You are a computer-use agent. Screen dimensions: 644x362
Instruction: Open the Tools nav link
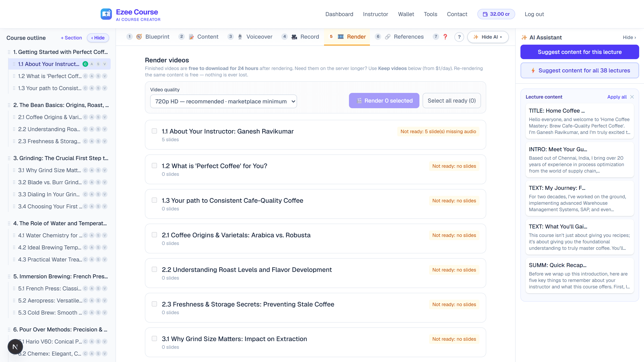click(430, 14)
